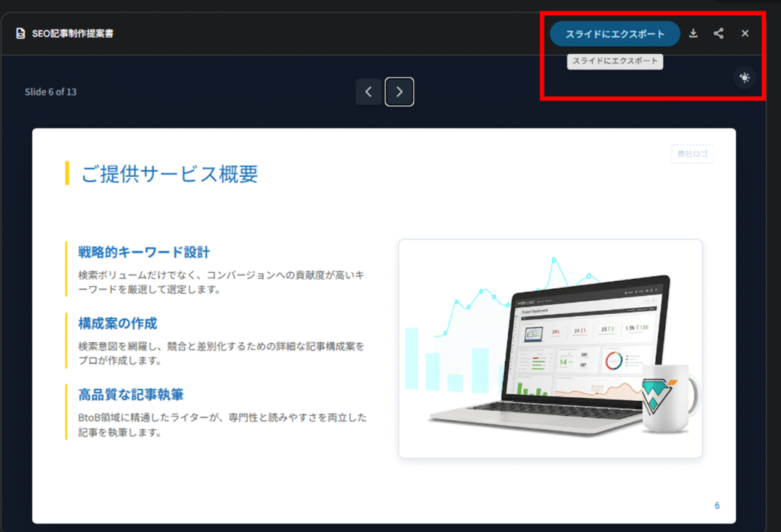Image resolution: width=781 pixels, height=532 pixels.
Task: Click the スライドにエクスポート tooltip label
Action: (615, 61)
